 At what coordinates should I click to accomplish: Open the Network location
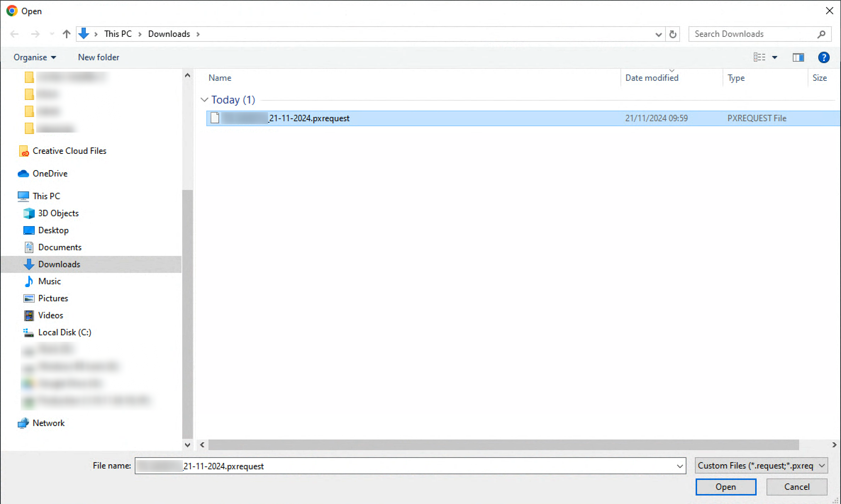(48, 423)
